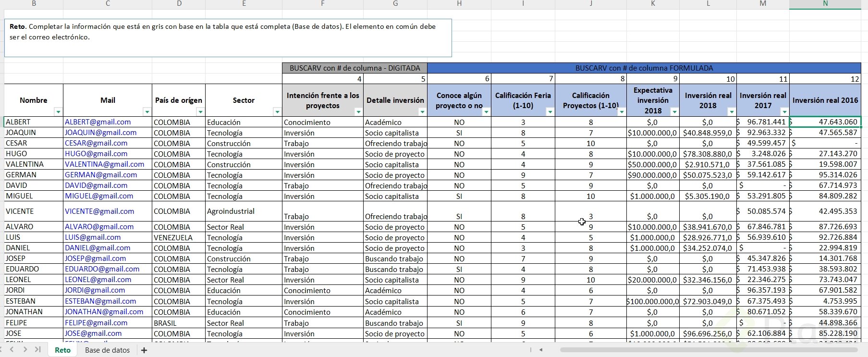The height and width of the screenshot is (357, 868).
Task: Open the VALENTINA@gmail.com link
Action: [x=104, y=164]
